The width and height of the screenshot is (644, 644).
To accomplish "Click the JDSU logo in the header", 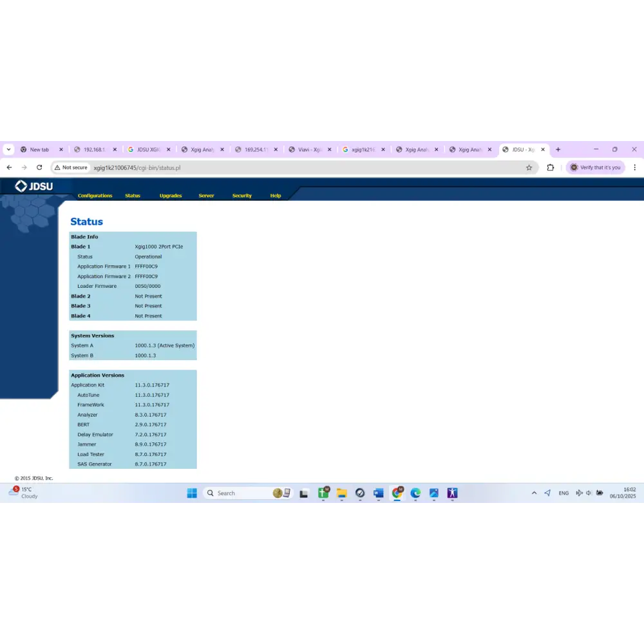I will [x=34, y=187].
